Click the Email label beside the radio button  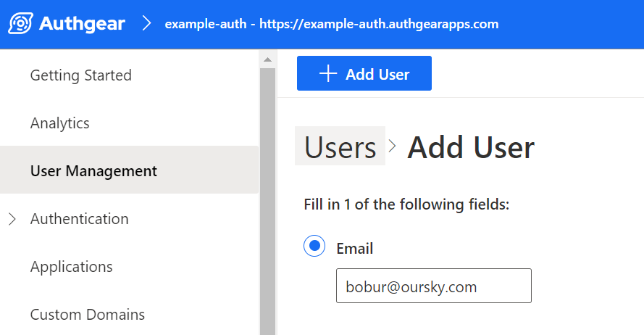pos(355,249)
